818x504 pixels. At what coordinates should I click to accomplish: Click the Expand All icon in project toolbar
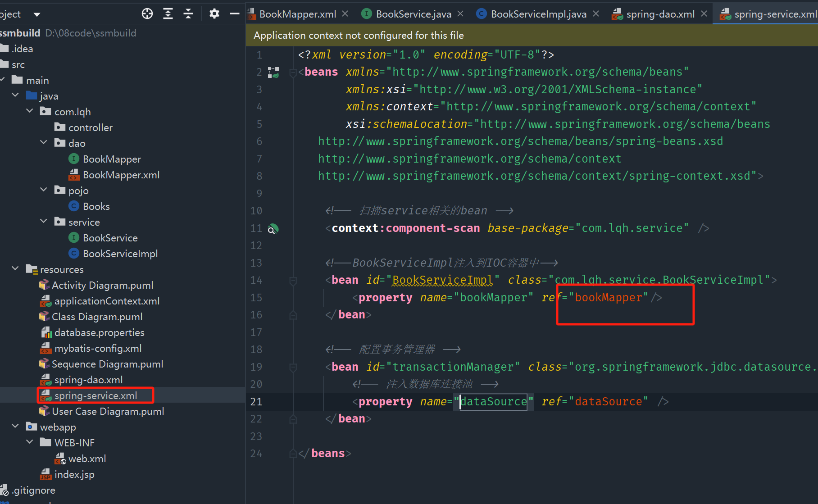(x=168, y=14)
